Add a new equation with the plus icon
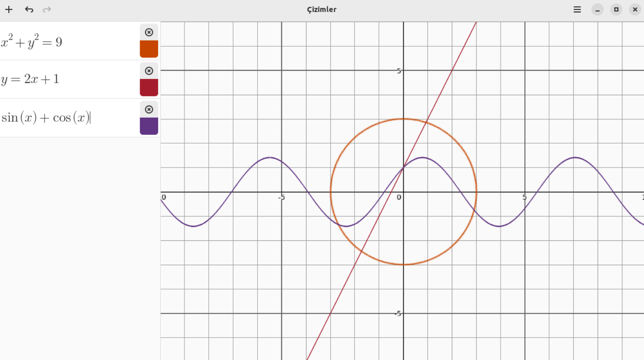 click(9, 10)
